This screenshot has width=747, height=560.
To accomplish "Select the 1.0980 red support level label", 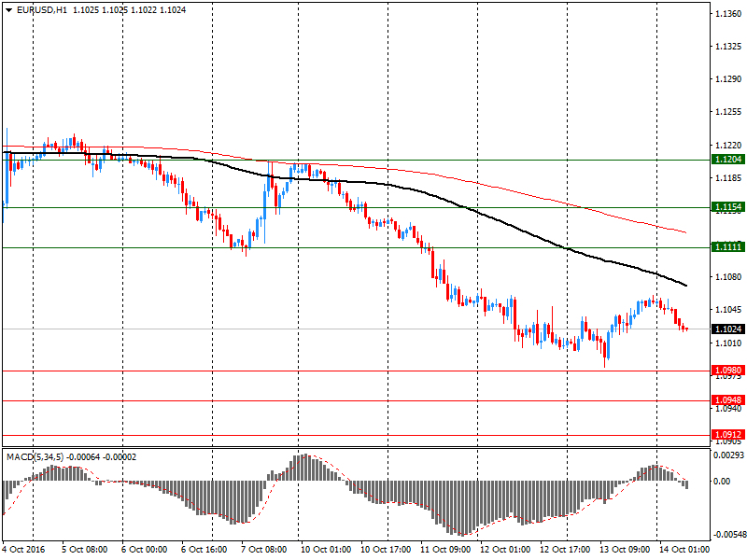I will click(x=728, y=370).
